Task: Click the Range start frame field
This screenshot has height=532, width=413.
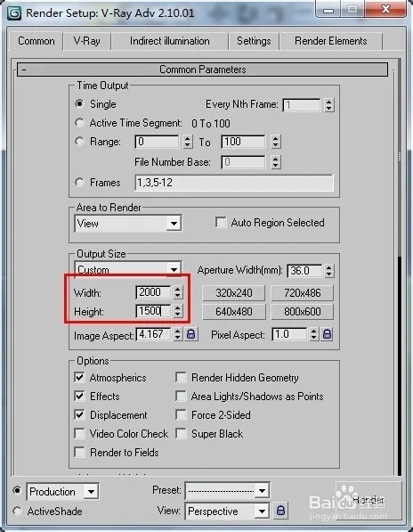Action: click(157, 142)
